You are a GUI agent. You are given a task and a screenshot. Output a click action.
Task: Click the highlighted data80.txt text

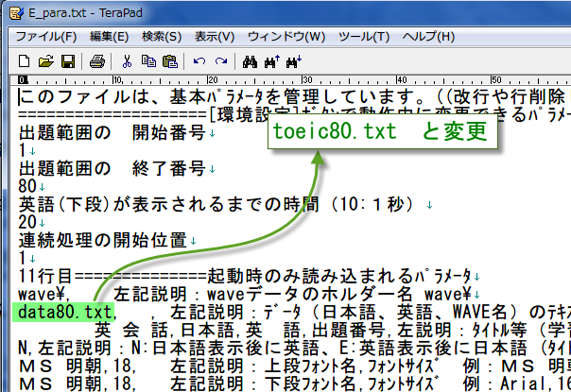[64, 311]
